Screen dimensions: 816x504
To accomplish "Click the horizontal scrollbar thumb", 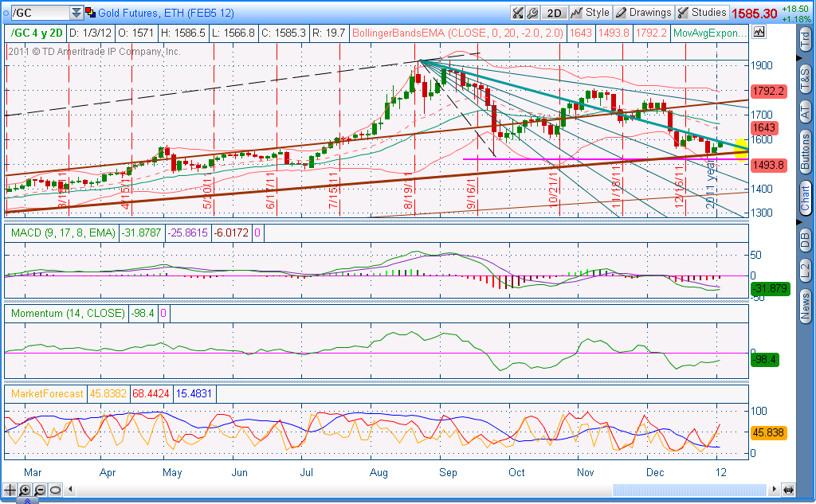I will tap(689, 490).
